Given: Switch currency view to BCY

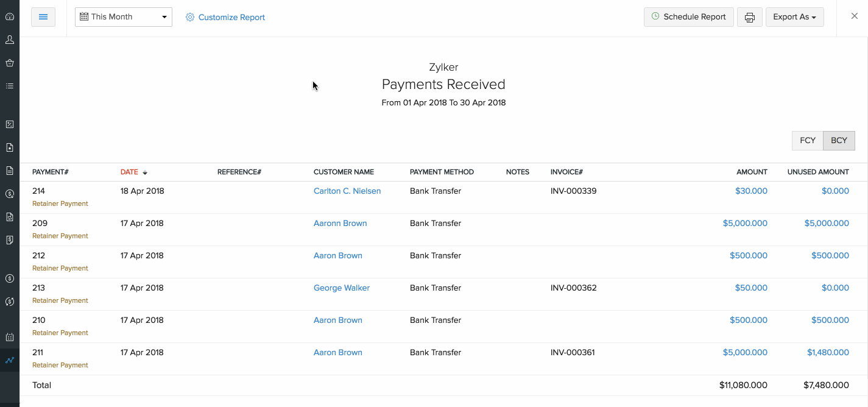Looking at the screenshot, I should click(x=839, y=140).
